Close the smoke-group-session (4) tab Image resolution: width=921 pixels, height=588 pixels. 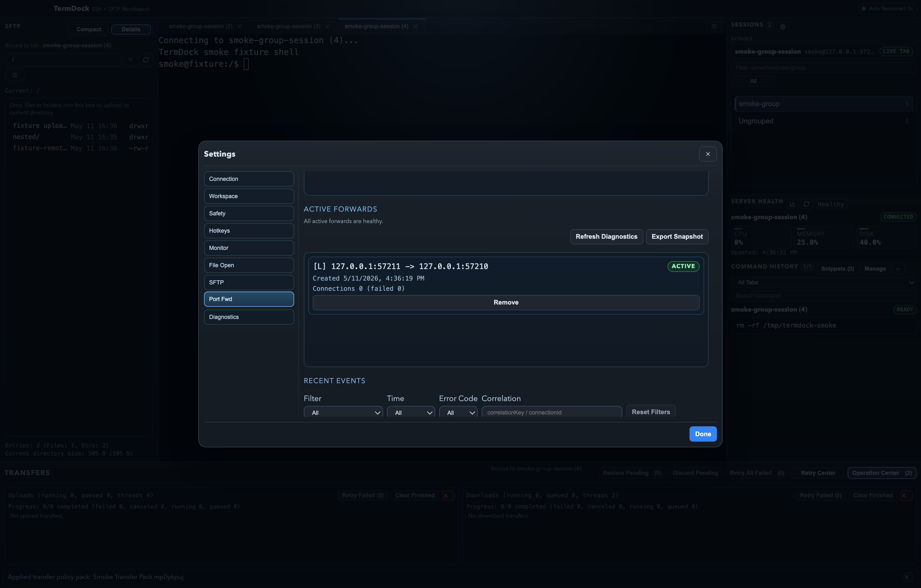pyautogui.click(x=415, y=27)
